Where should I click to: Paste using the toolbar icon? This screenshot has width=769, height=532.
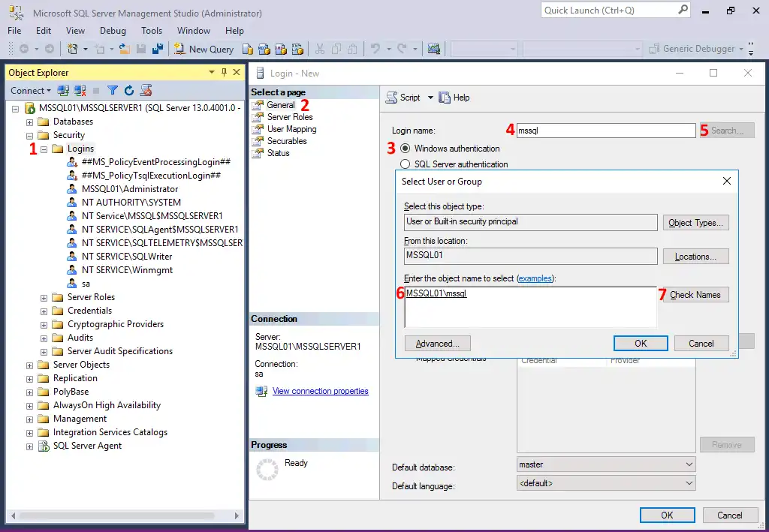[353, 48]
